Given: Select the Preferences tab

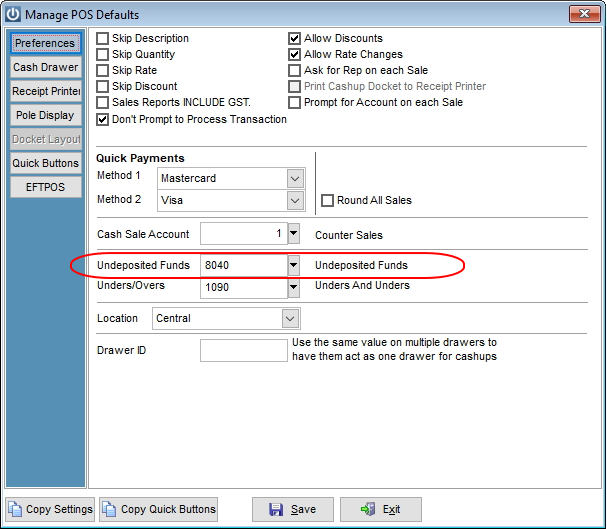Looking at the screenshot, I should [x=45, y=43].
